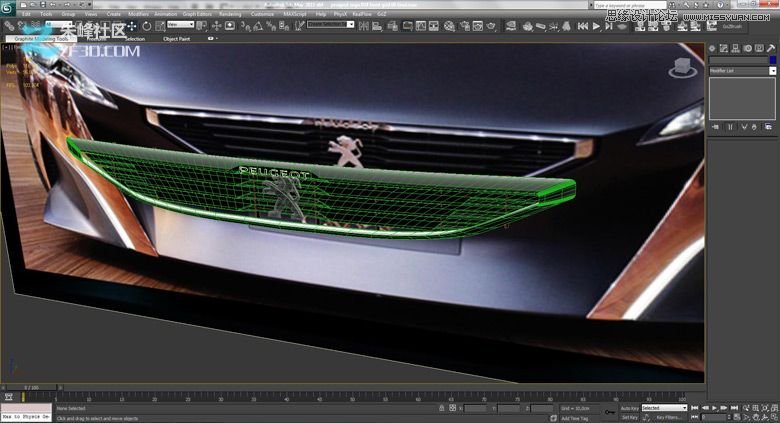Click the Configure Modifier Sets icon
This screenshot has height=423, width=780.
coord(769,127)
